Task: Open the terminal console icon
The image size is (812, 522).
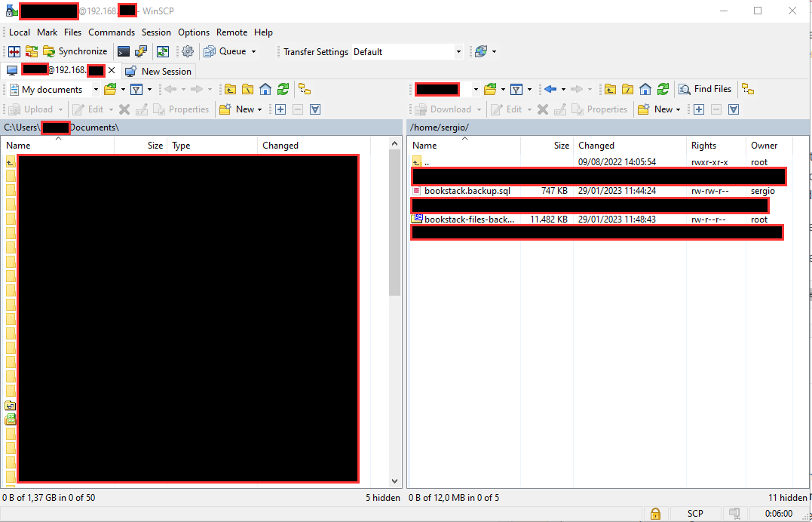Action: [x=123, y=51]
